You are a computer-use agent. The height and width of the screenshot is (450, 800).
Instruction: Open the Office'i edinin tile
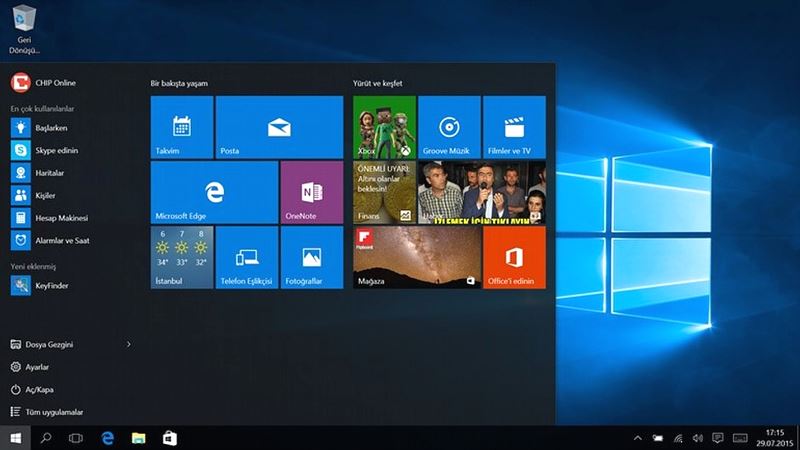pos(514,258)
